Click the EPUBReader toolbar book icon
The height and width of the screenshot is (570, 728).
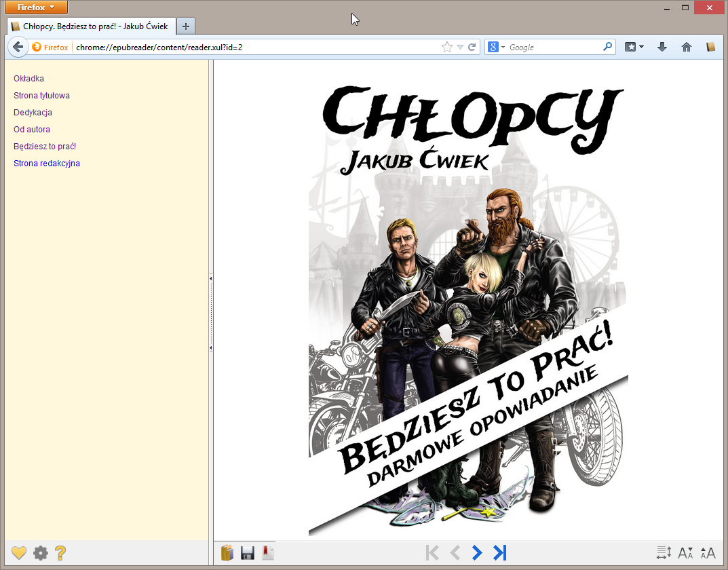[x=710, y=47]
